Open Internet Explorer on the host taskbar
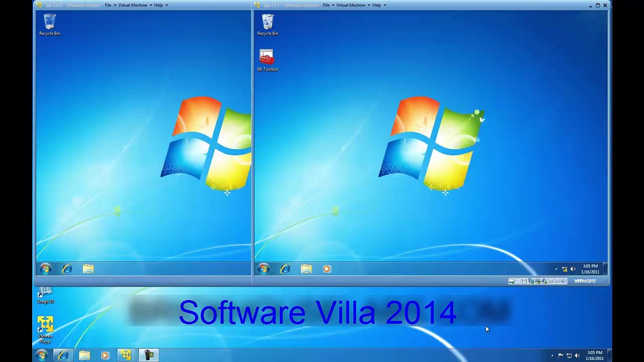The width and height of the screenshot is (644, 362). (x=63, y=355)
